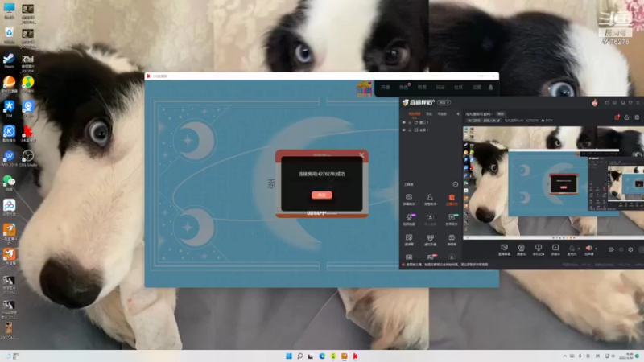The height and width of the screenshot is (362, 644).
Task: Open taskbar search magnifier
Action: (x=299, y=356)
